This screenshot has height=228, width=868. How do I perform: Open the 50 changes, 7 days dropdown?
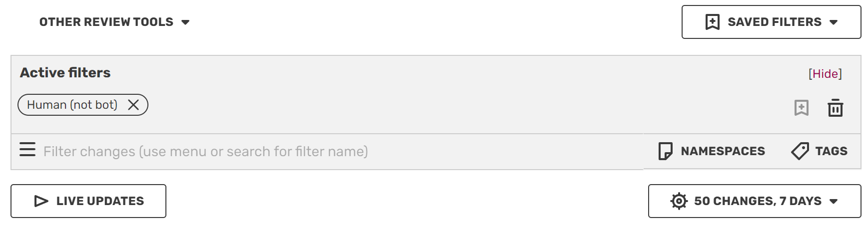(x=757, y=201)
